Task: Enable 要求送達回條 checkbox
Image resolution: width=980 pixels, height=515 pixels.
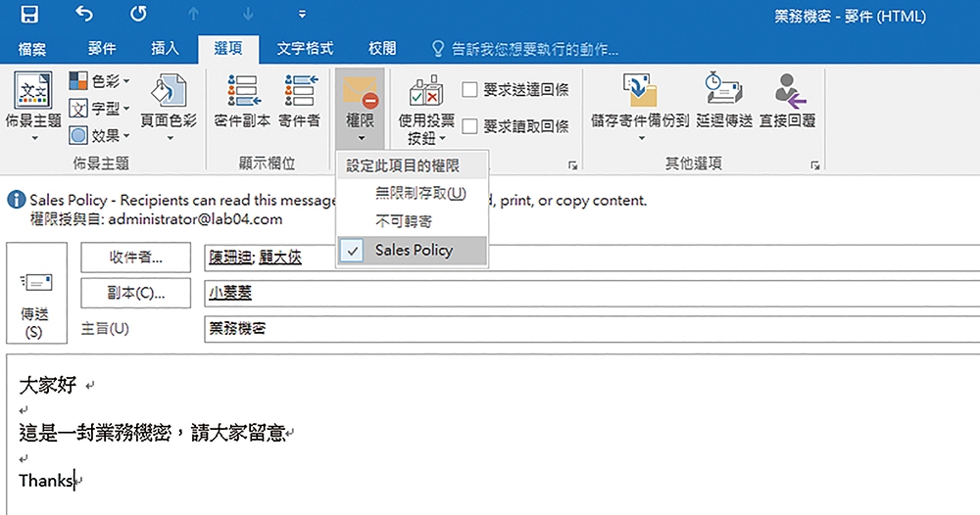Action: [x=470, y=90]
